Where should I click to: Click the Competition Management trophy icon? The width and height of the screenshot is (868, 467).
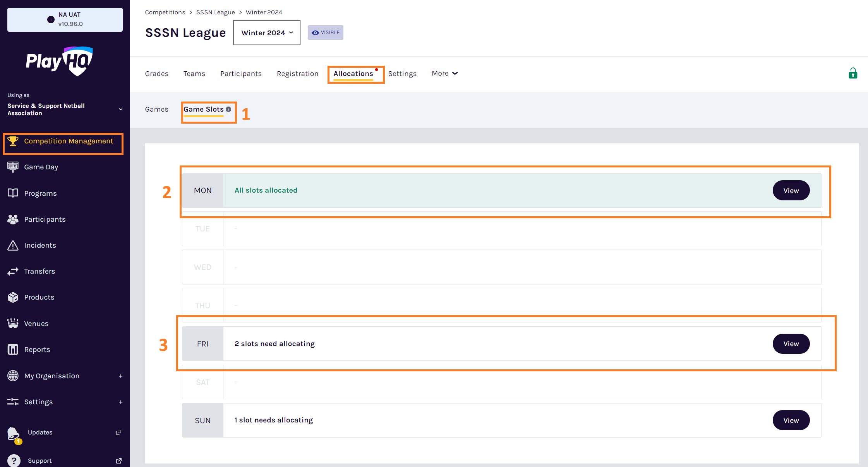[x=13, y=141]
